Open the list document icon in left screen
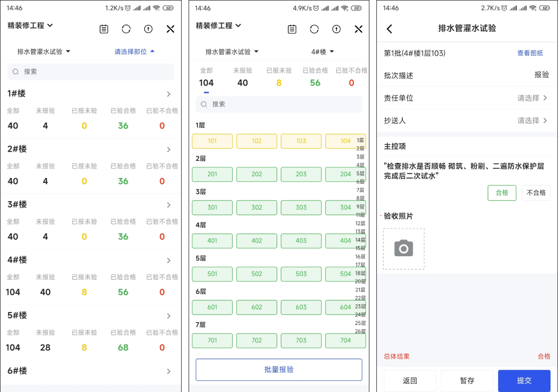 (x=104, y=29)
